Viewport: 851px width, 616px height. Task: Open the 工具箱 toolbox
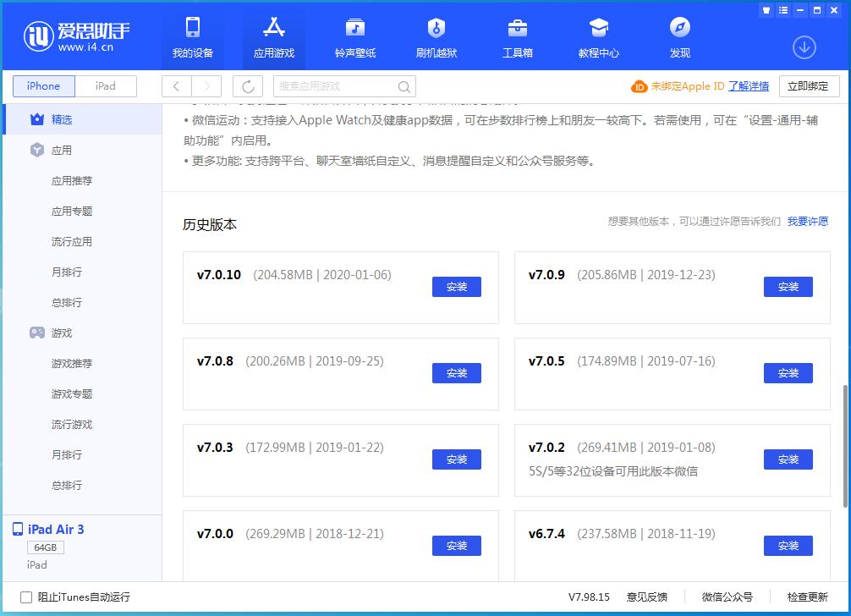pos(517,36)
